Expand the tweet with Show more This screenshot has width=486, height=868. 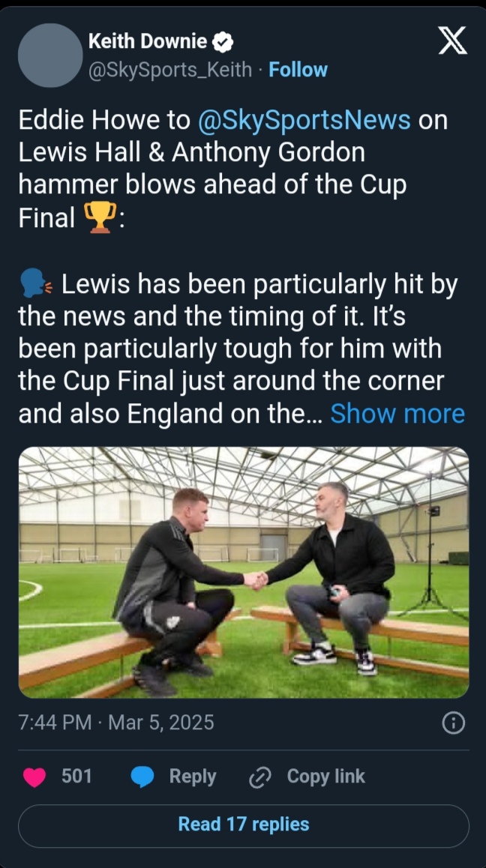(x=397, y=414)
